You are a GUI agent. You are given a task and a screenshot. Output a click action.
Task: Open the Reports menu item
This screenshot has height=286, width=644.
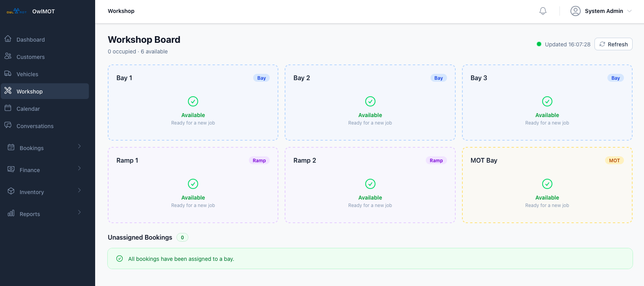pos(30,214)
